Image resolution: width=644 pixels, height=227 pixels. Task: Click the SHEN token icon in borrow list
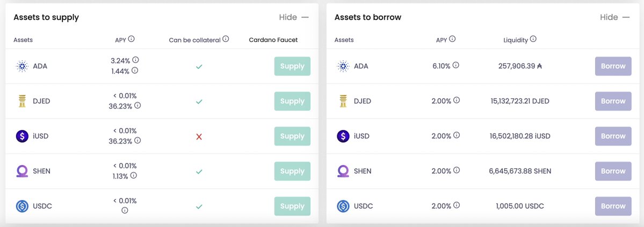click(343, 171)
